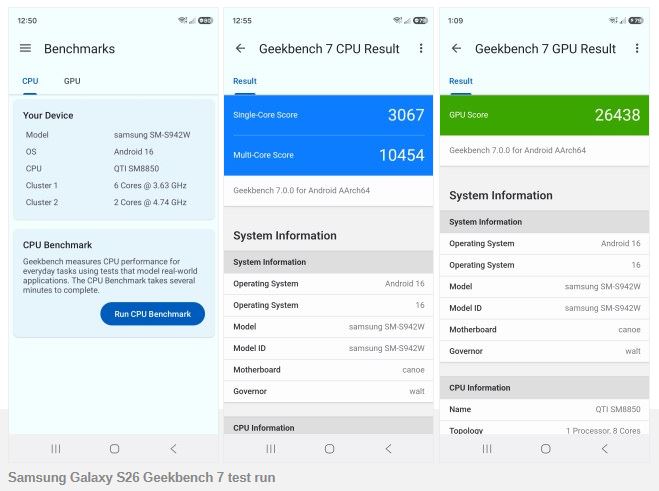Tap the CPU Benchmark card heading
The height and width of the screenshot is (491, 659).
pos(57,245)
